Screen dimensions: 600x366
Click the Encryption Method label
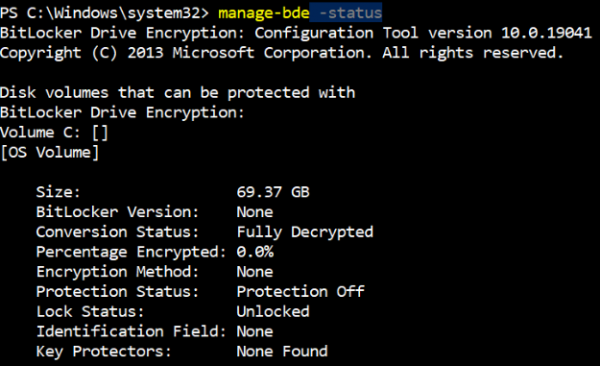[x=117, y=272]
